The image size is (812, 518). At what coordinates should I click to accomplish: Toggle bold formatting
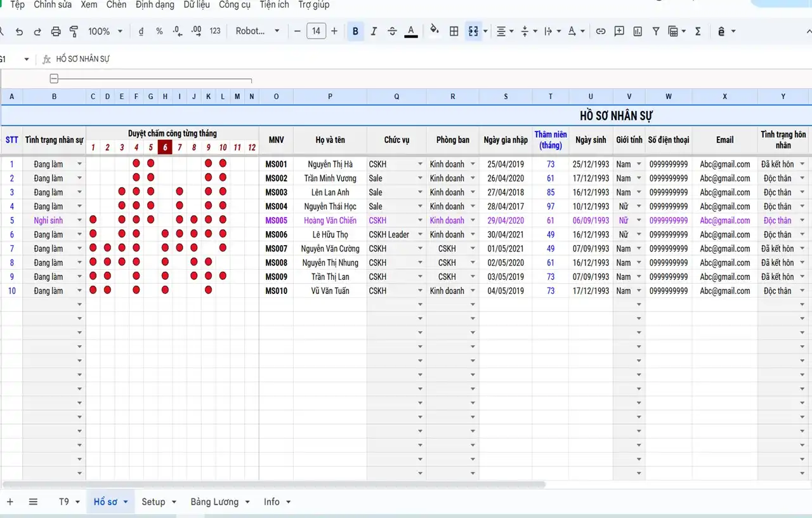(355, 31)
